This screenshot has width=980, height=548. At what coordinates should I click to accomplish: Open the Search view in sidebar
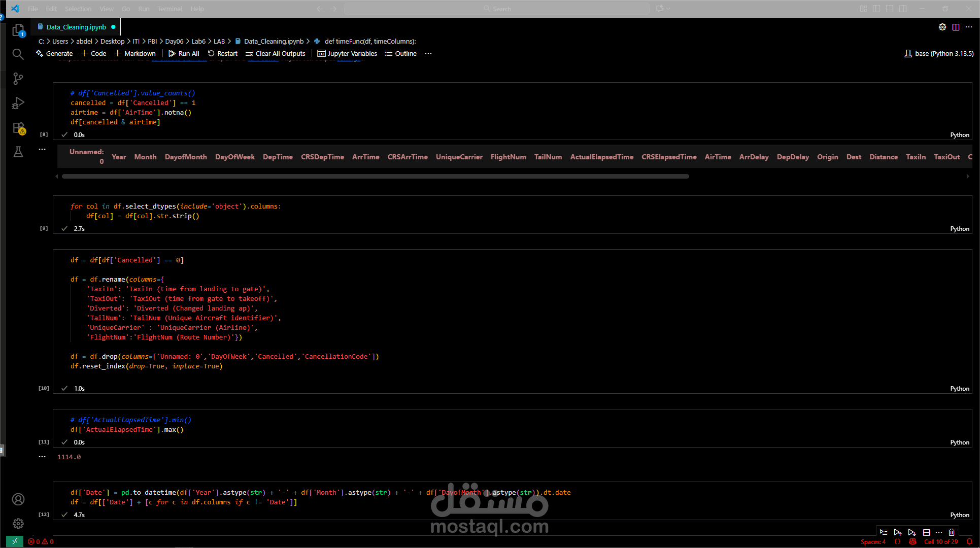[18, 54]
